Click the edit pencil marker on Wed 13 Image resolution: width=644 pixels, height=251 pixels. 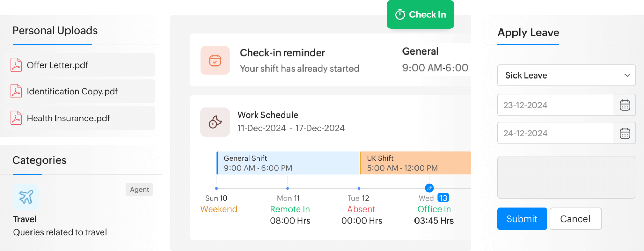coord(429,188)
